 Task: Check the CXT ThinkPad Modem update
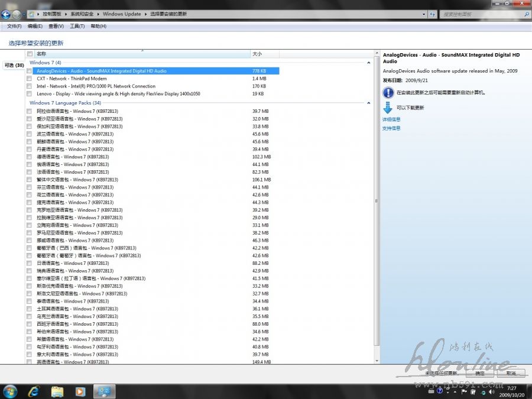tap(30, 79)
